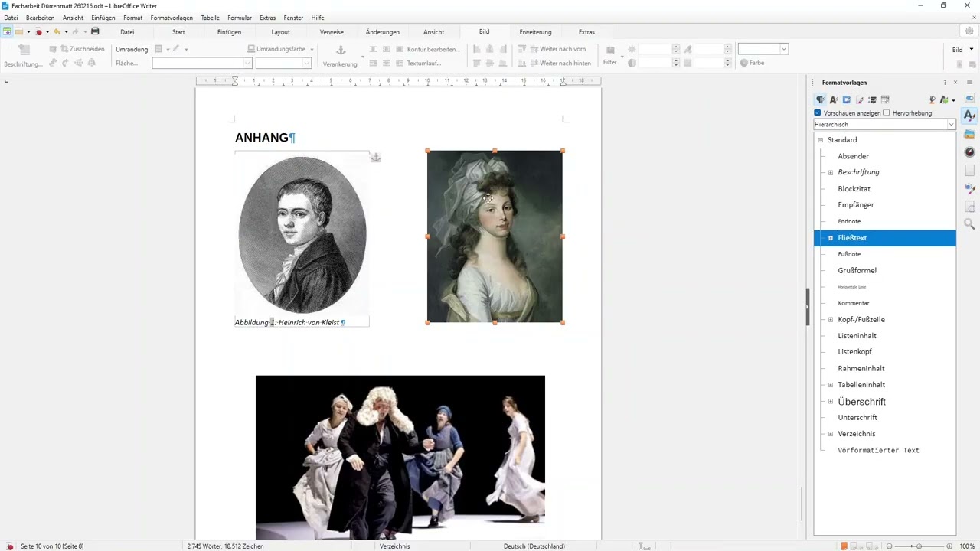This screenshot has width=980, height=551.
Task: Open the Navigator deck in the sidebar
Action: (970, 152)
